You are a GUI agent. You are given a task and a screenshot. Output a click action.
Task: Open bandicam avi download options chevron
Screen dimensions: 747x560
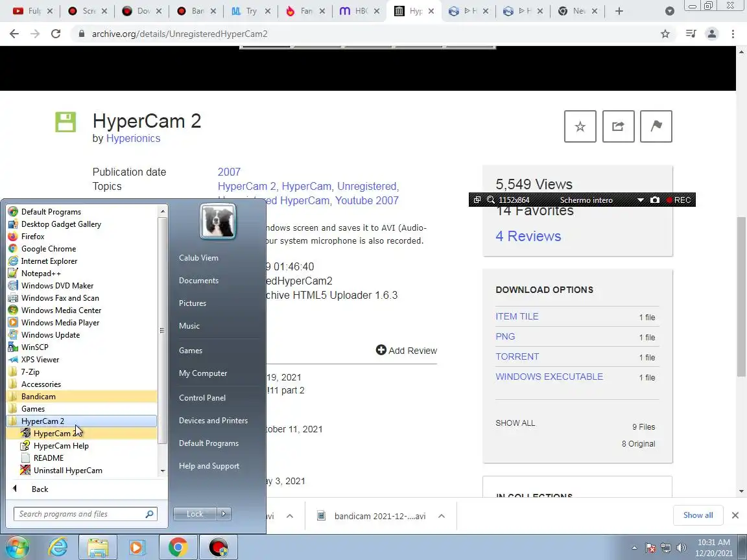coord(441,516)
